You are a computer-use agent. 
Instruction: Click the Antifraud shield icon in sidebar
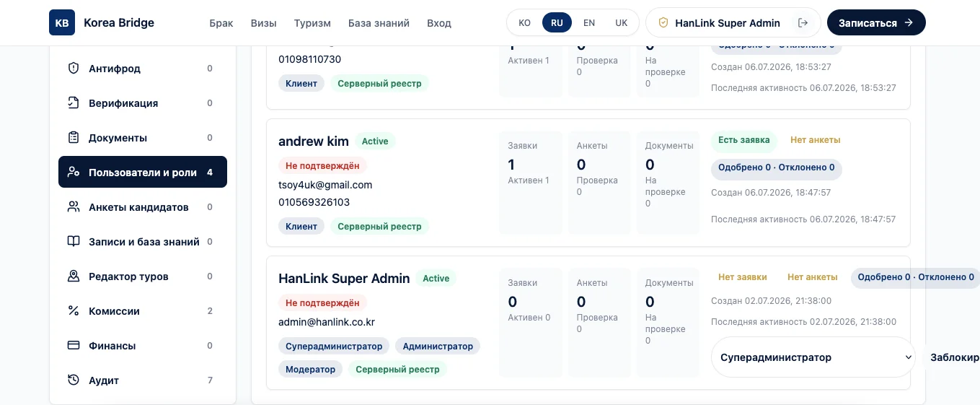[x=73, y=69]
